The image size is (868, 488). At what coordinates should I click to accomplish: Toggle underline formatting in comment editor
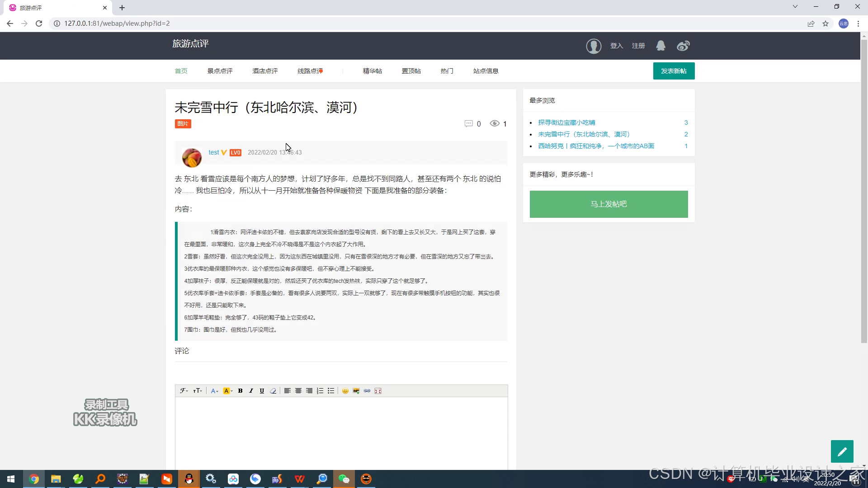[262, 391]
